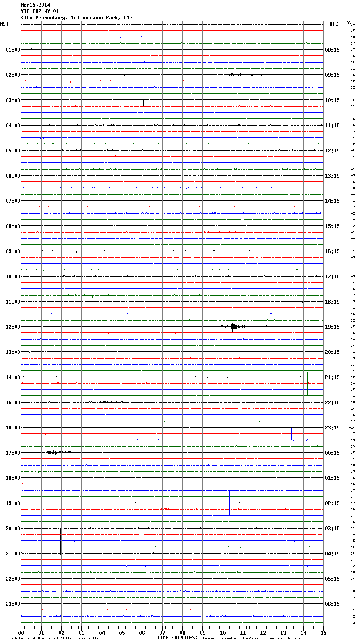The image size is (357, 644).
Task: Select the 18:00 MST time label
Action: 13,478
